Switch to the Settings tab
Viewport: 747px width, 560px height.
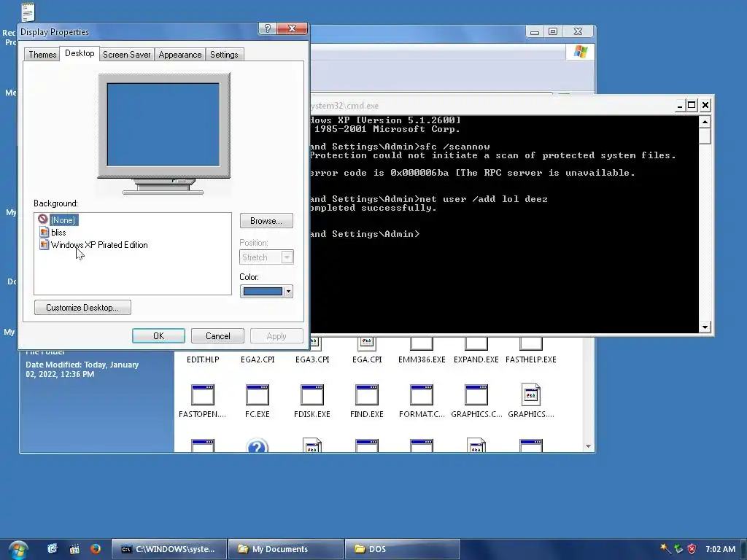[225, 54]
